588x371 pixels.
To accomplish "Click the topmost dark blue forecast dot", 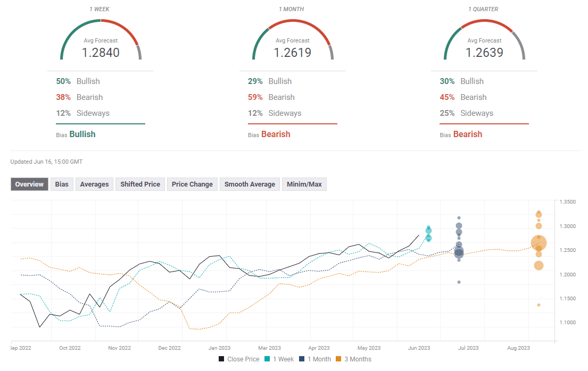I will pos(459,218).
